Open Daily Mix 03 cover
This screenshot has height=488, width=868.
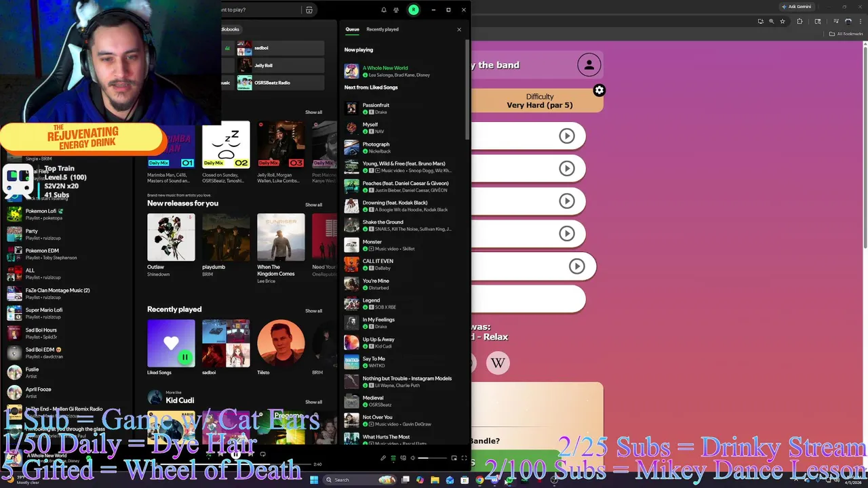click(x=281, y=144)
